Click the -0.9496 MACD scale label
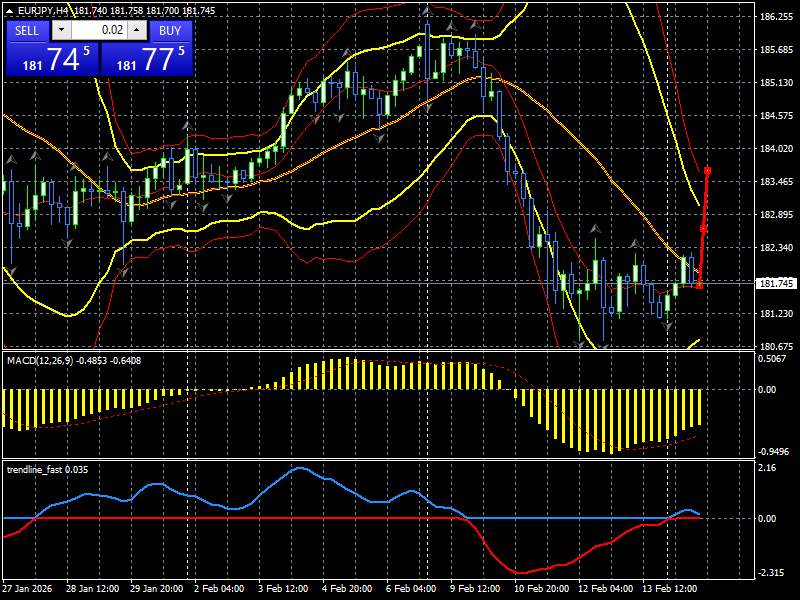The height and width of the screenshot is (600, 800). tap(774, 452)
